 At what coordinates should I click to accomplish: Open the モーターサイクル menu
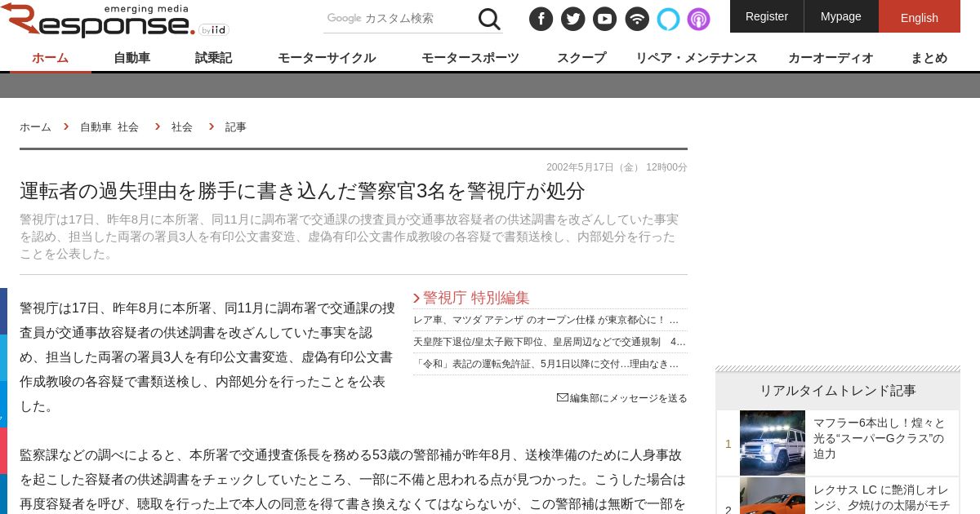(327, 57)
